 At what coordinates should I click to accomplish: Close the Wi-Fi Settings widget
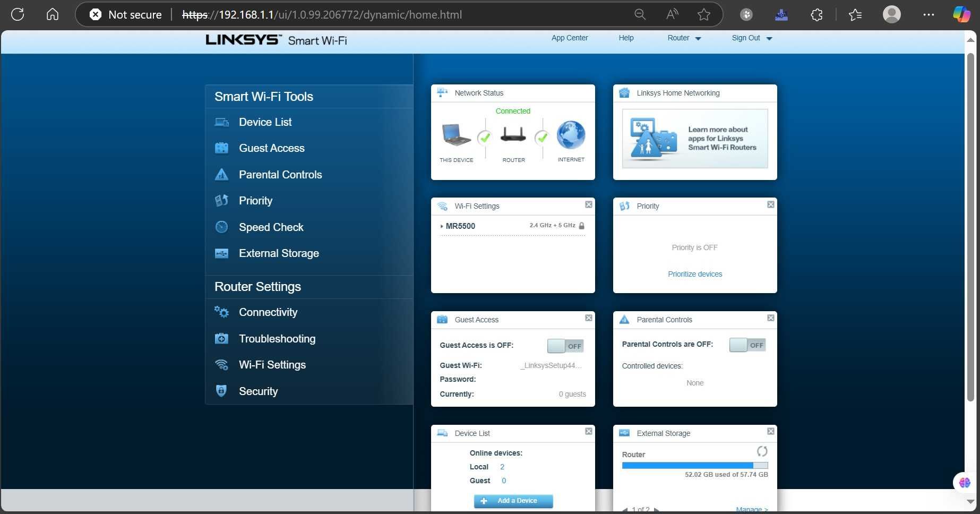[x=589, y=204]
